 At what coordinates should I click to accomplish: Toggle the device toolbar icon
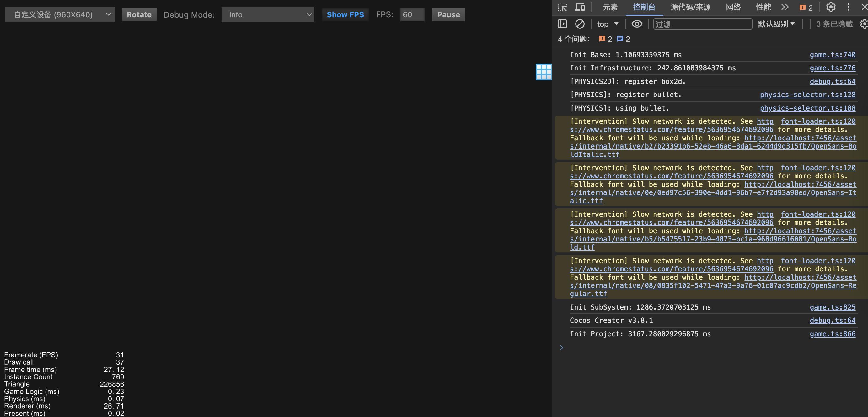coord(580,7)
